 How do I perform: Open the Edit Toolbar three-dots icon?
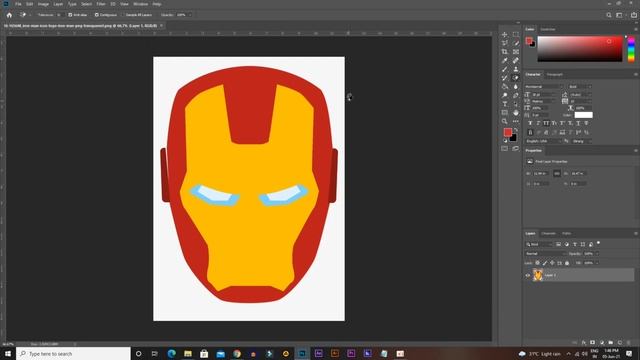click(516, 121)
